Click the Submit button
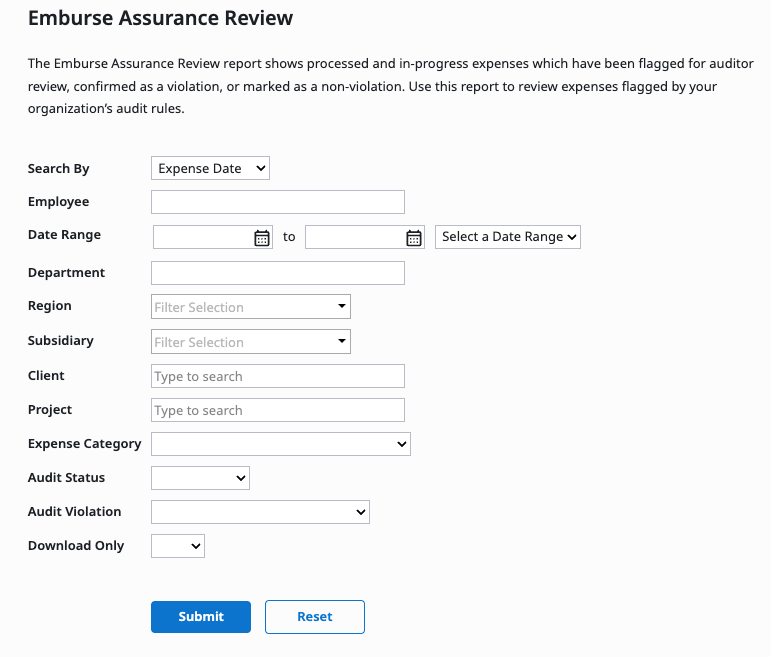 click(201, 617)
